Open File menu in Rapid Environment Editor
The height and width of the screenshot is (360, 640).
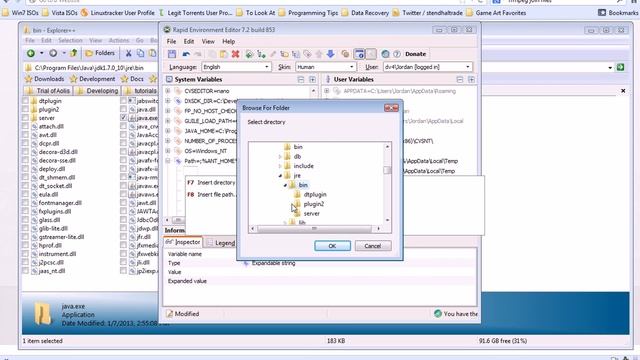tap(171, 41)
